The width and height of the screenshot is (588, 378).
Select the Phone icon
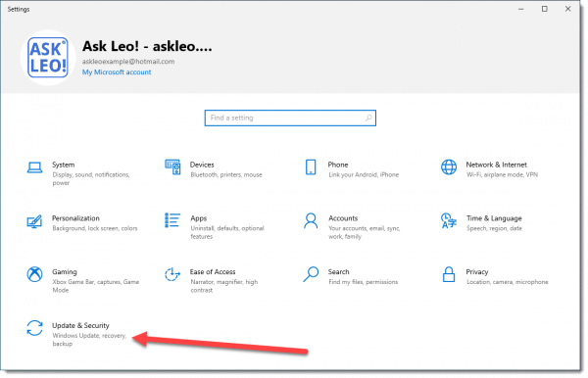(311, 167)
